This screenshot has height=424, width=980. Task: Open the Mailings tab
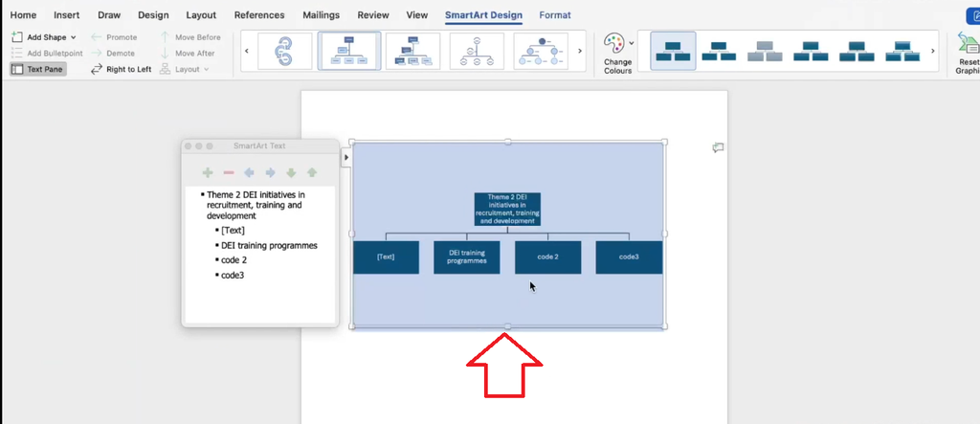[x=322, y=15]
